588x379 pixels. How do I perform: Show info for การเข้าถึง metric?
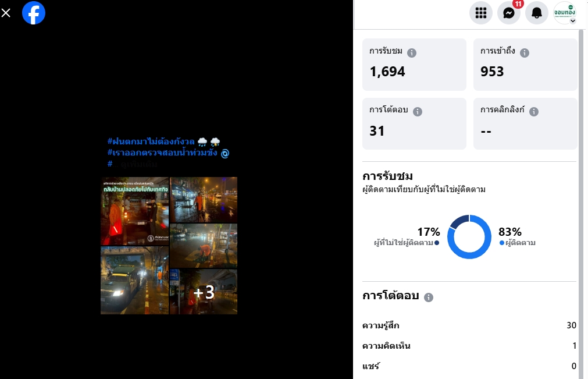click(525, 53)
